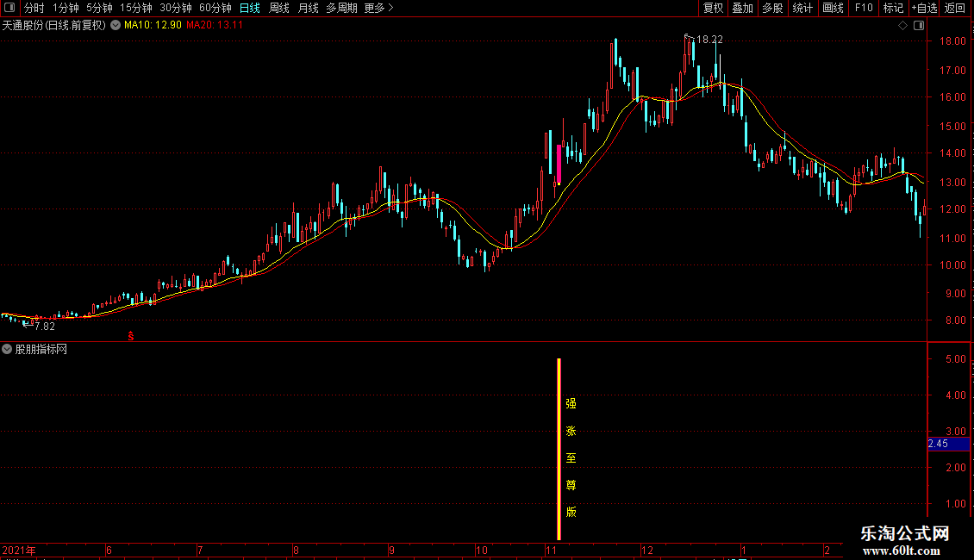974x560 pixels.
Task: Switch to 月线 monthly chart
Action: [308, 8]
